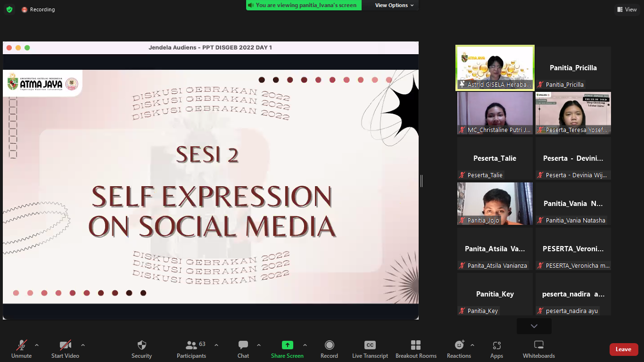The width and height of the screenshot is (644, 362).
Task: Open the Participants panel
Action: (x=191, y=346)
